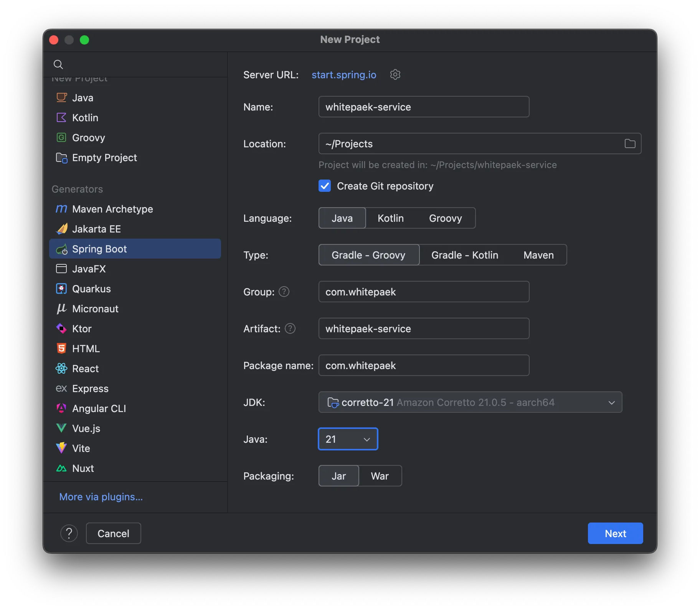This screenshot has height=610, width=700.
Task: Click the HTML5 shield icon
Action: pos(61,348)
